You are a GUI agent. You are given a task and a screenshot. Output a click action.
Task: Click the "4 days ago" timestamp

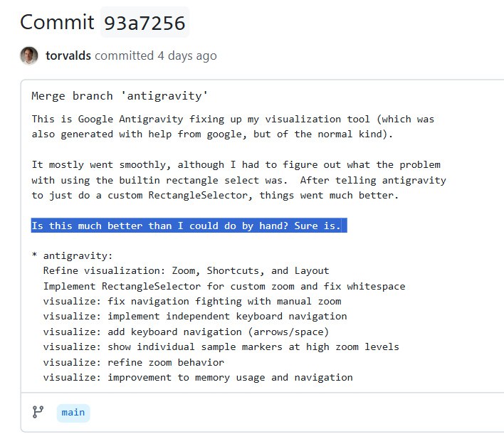pos(187,55)
